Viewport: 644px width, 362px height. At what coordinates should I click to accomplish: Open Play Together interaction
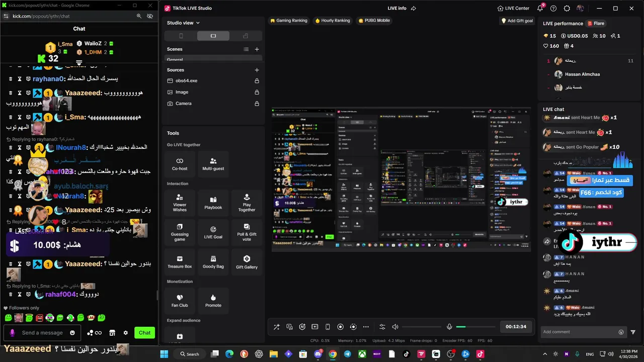pyautogui.click(x=247, y=203)
